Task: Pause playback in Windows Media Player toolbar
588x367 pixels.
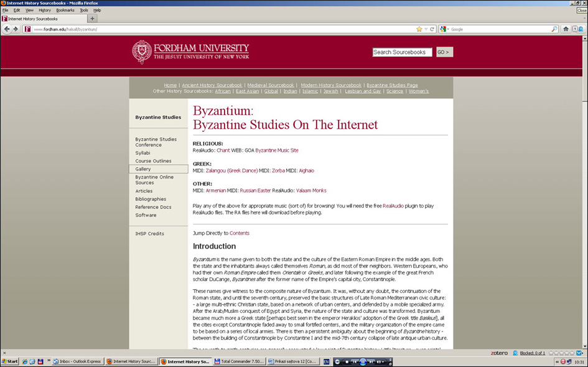Action: [x=362, y=361]
